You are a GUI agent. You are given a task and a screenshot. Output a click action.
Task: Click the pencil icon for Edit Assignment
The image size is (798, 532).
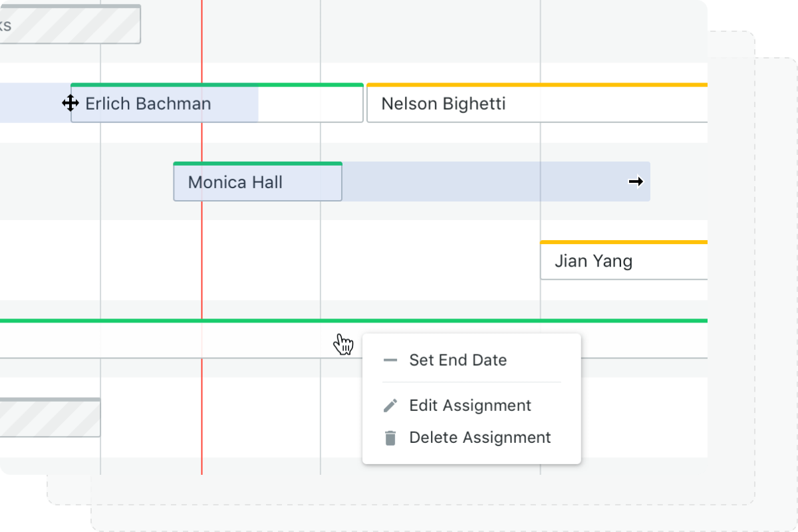click(x=390, y=406)
